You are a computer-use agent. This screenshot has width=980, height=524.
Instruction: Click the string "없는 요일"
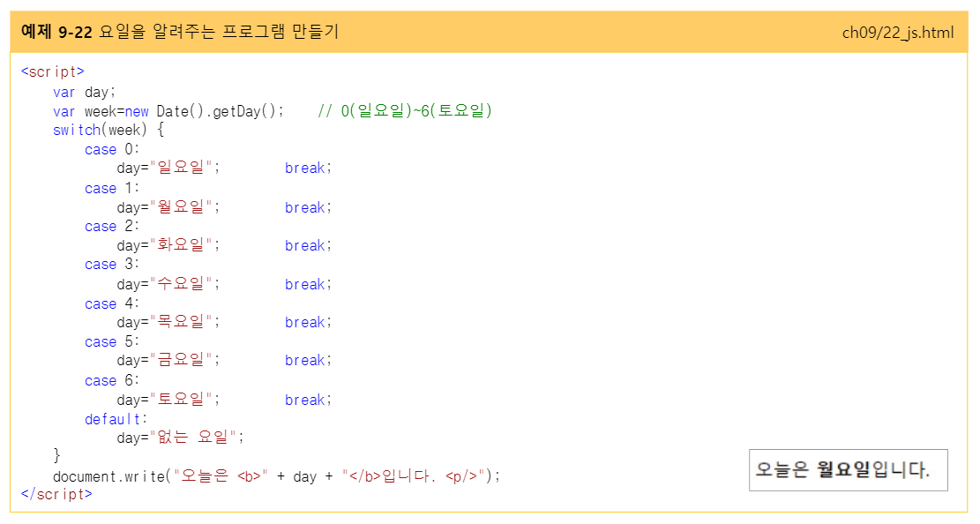(x=192, y=438)
